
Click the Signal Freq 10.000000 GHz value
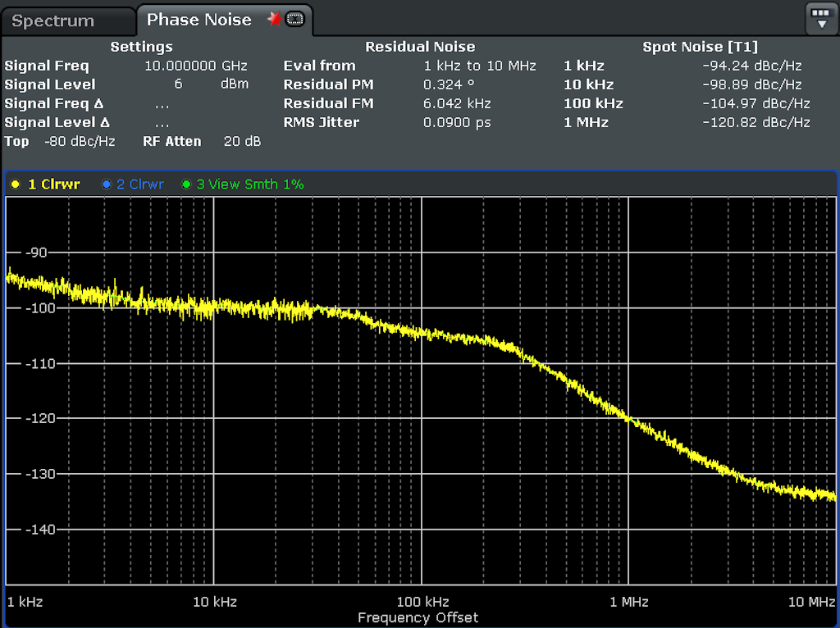(195, 66)
